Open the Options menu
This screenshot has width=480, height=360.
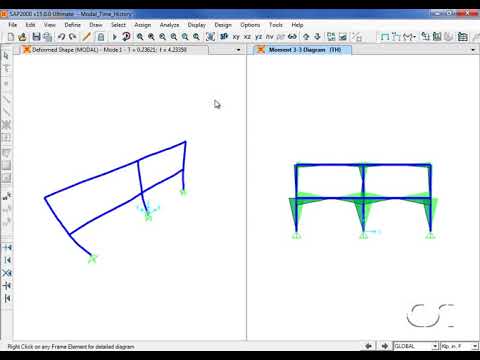(250, 25)
